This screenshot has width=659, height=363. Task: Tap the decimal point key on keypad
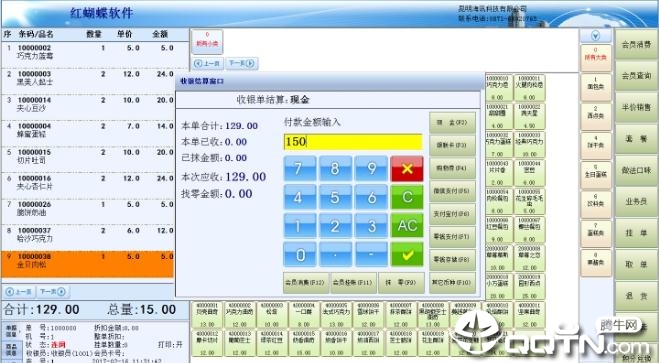click(x=335, y=255)
